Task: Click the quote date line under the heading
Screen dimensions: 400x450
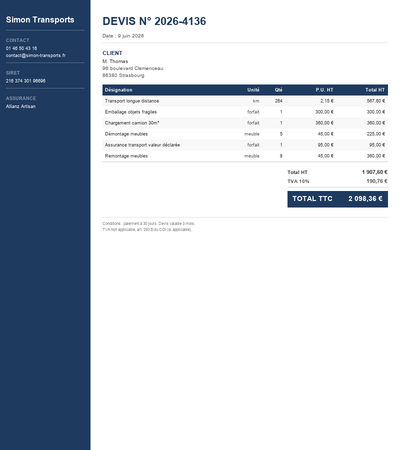Action: (123, 36)
